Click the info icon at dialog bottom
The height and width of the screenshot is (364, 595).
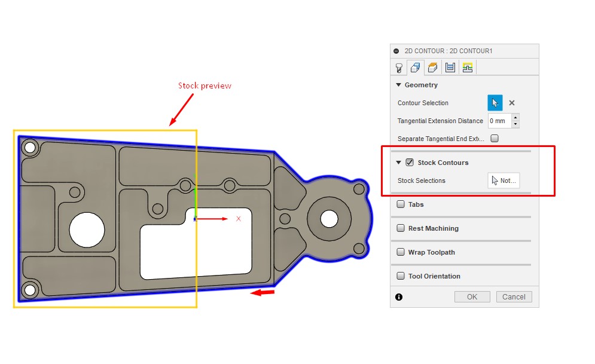[398, 297]
